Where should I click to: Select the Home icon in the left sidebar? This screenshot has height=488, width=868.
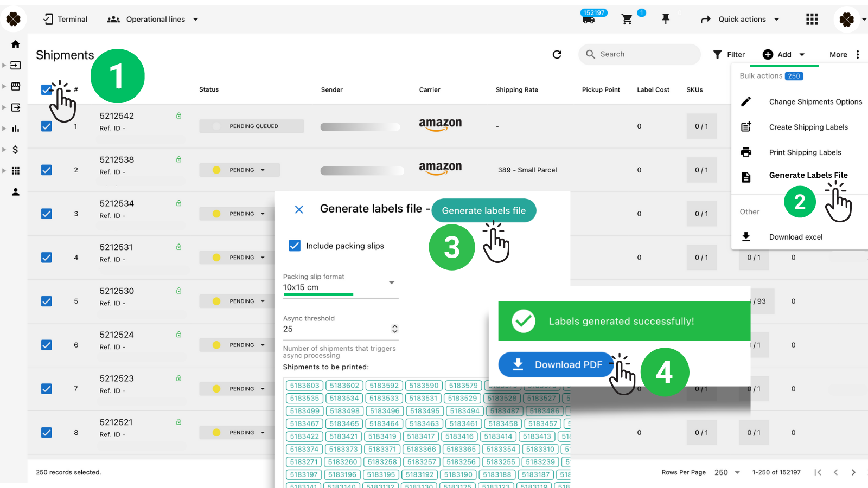point(15,44)
